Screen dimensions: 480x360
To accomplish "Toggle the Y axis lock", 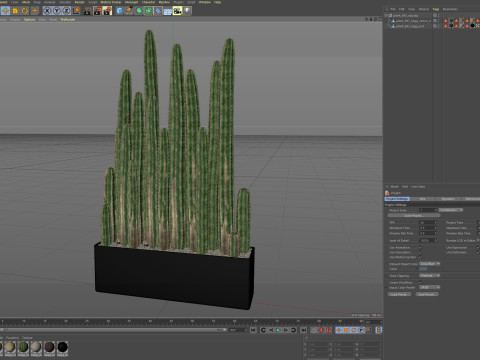I will tap(57, 11).
